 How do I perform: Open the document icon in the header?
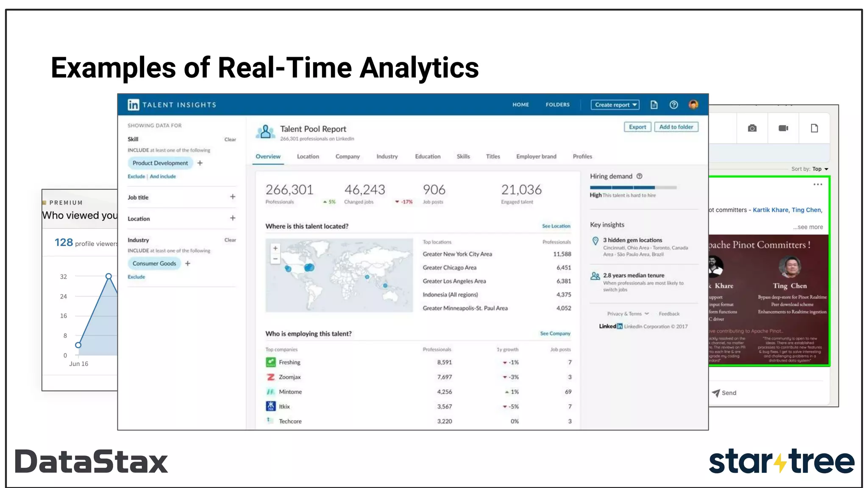(654, 105)
